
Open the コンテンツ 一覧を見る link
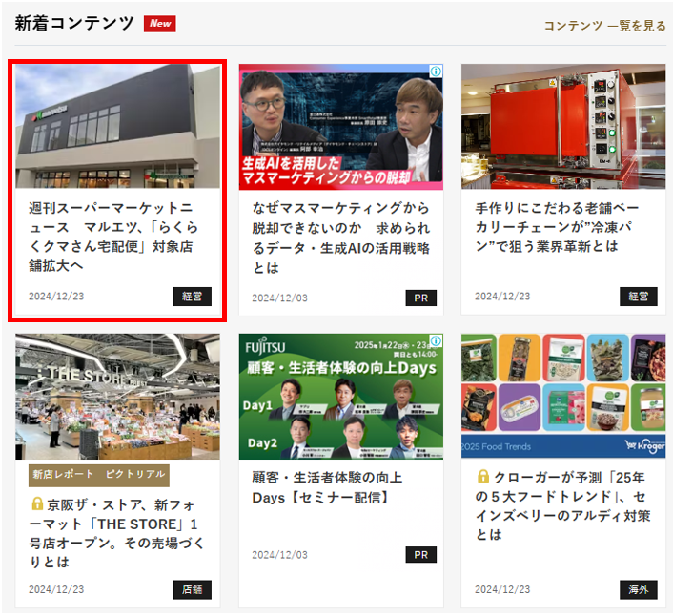pos(604,26)
